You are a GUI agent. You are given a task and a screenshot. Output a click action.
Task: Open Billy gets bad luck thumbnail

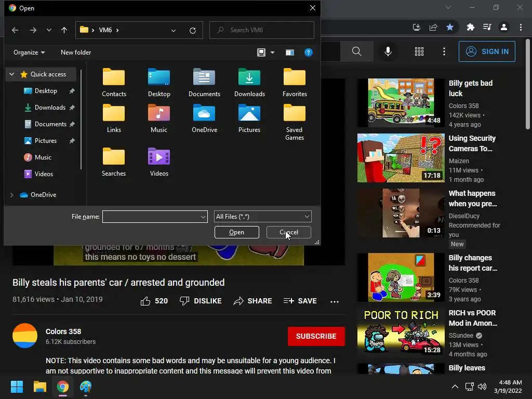click(x=401, y=102)
